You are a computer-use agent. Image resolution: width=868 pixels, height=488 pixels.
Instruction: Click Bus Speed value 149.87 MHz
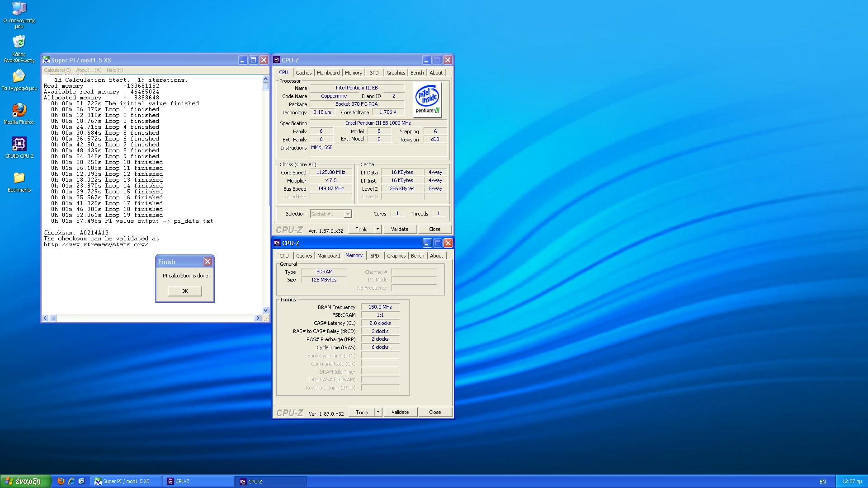tap(331, 188)
